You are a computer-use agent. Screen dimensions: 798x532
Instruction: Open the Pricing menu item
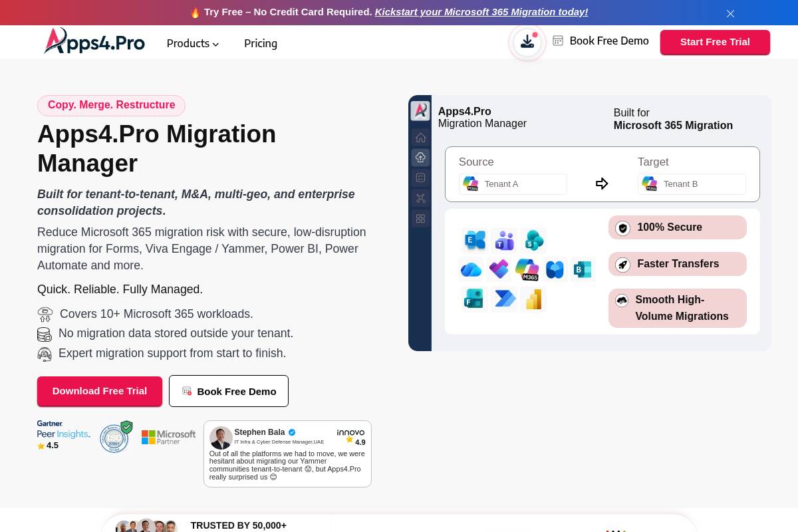click(261, 43)
